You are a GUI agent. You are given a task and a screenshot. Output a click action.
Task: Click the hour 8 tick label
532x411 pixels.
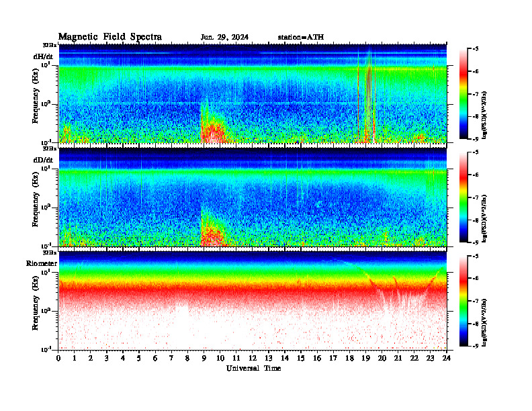pyautogui.click(x=187, y=358)
